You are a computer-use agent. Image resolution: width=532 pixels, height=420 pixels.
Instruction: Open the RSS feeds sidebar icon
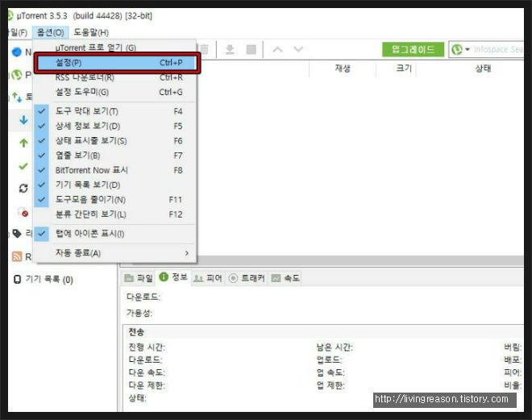(17, 256)
